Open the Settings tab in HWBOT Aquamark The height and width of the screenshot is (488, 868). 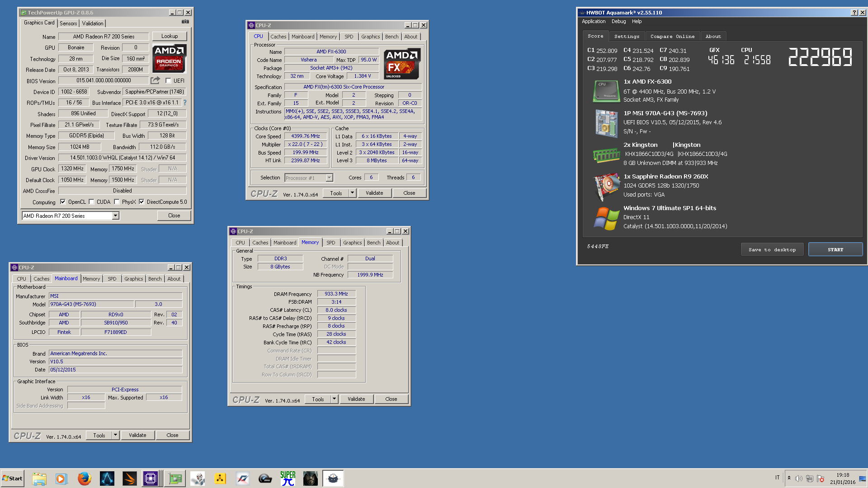[x=627, y=36]
